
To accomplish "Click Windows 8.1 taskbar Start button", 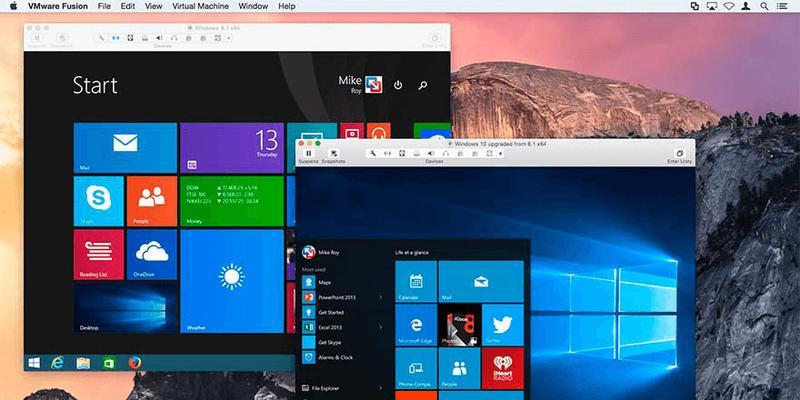I will coord(34,363).
